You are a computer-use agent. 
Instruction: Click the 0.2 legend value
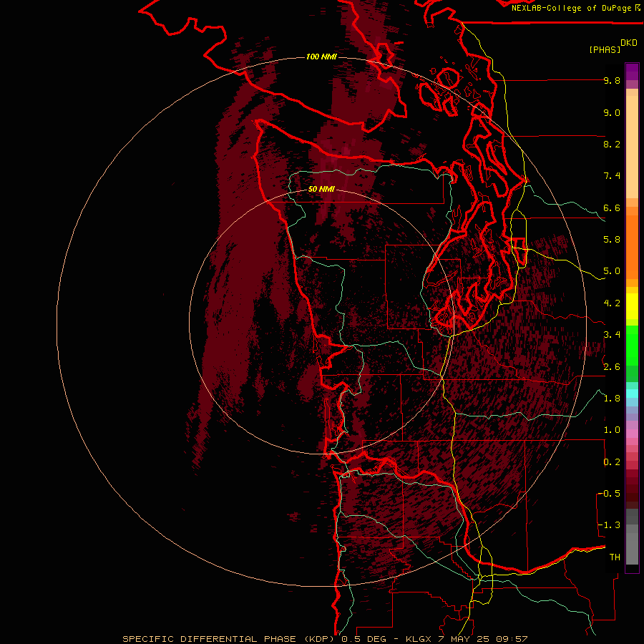pos(612,462)
